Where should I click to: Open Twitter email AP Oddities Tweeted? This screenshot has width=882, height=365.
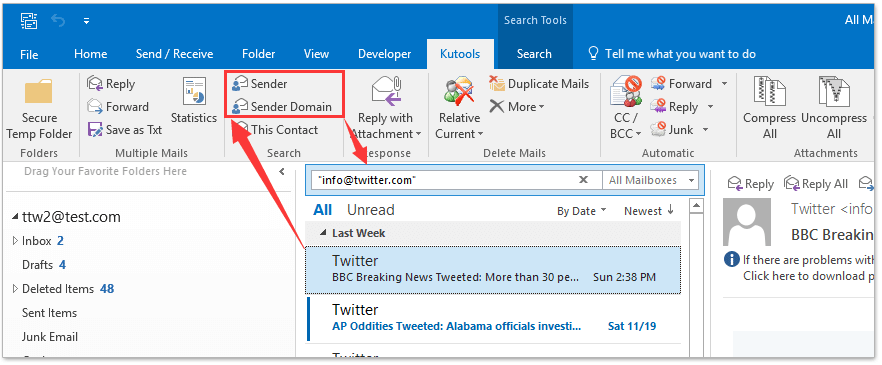tap(493, 318)
